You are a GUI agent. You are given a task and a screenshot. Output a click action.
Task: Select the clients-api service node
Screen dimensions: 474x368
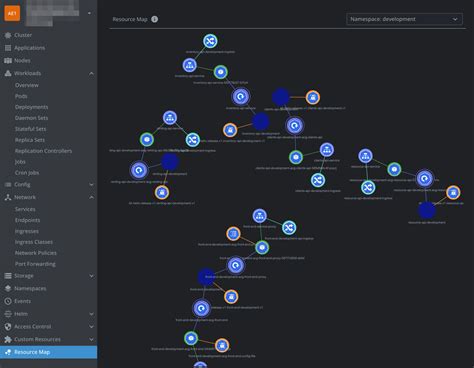(327, 150)
